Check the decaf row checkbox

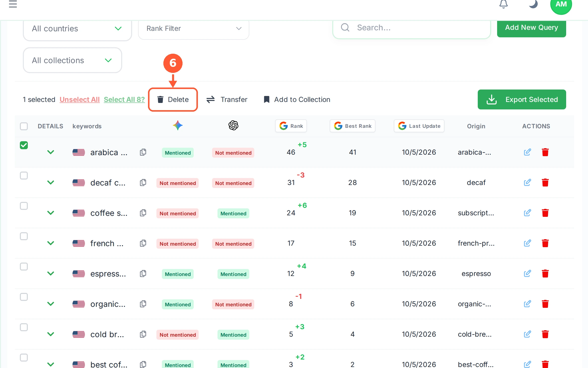24,175
